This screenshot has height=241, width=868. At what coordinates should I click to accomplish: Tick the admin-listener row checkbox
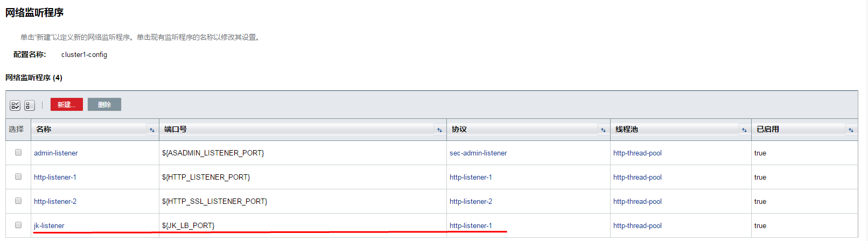[18, 153]
